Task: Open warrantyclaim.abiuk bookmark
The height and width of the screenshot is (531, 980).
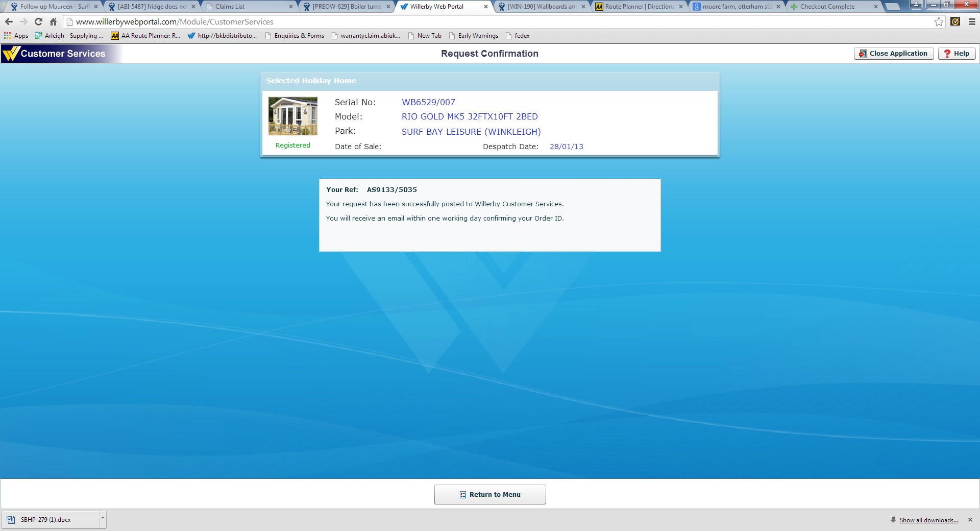Action: 365,36
